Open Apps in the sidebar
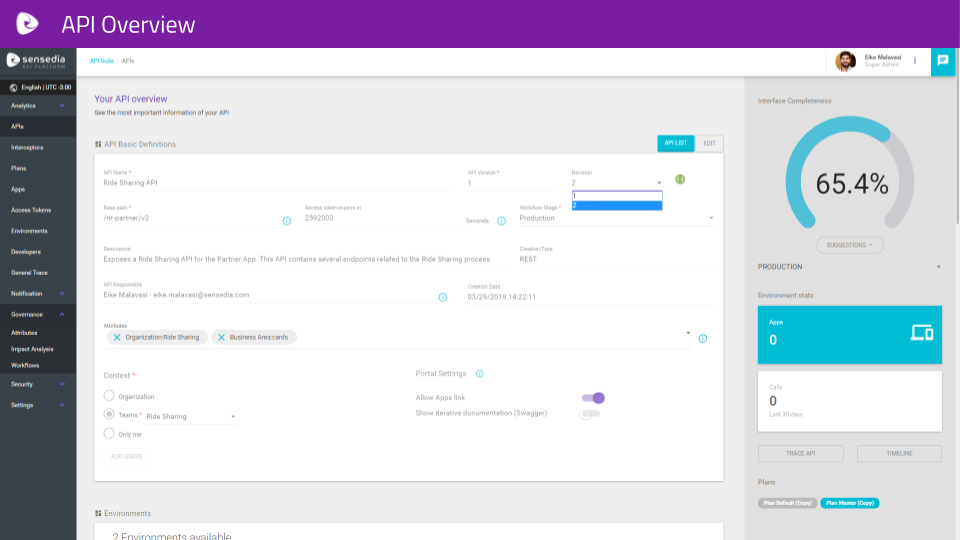This screenshot has width=960, height=540. point(38,189)
